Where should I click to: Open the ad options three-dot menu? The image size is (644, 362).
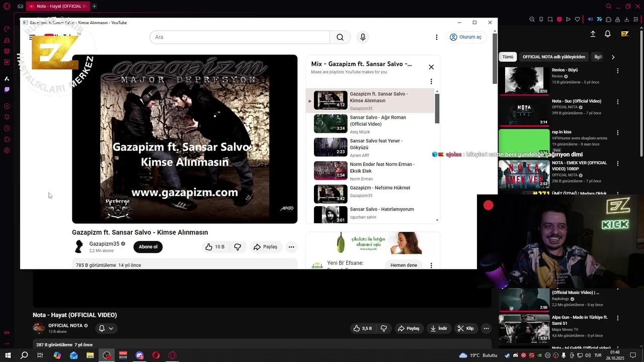tap(431, 265)
